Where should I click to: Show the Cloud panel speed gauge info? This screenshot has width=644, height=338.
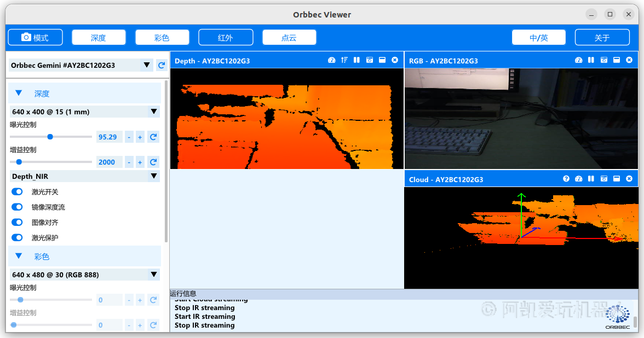click(x=579, y=178)
